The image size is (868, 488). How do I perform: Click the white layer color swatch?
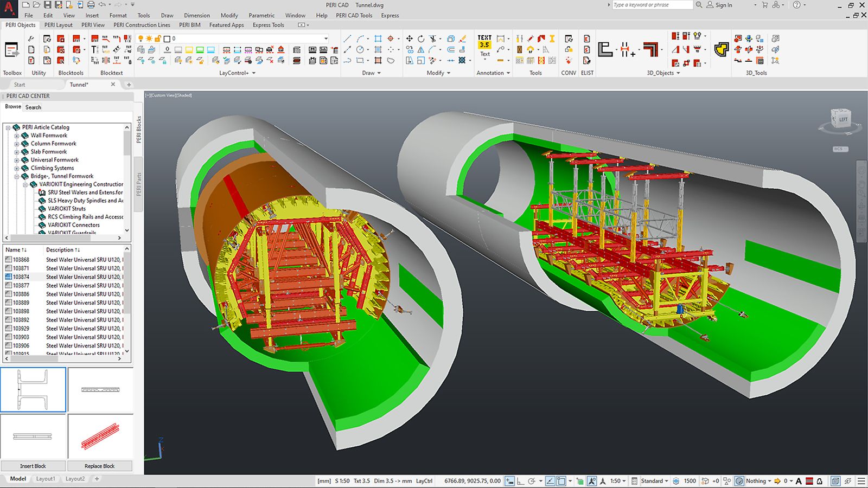point(167,38)
